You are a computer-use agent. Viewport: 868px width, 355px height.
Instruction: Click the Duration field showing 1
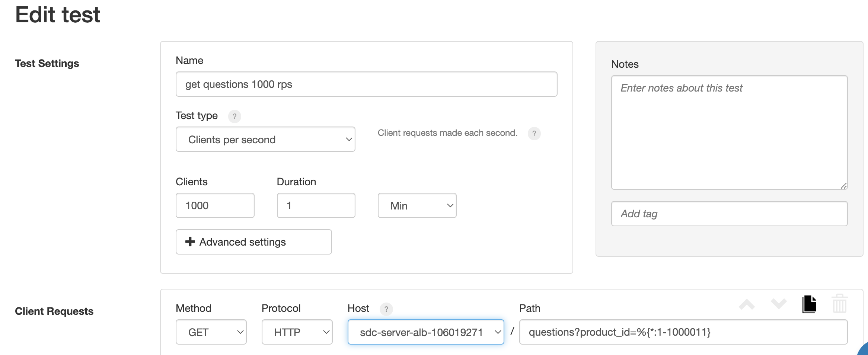click(316, 205)
